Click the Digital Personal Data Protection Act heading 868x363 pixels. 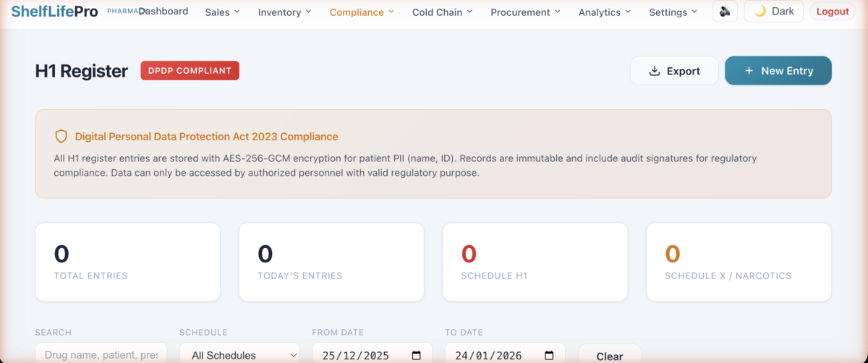[206, 137]
